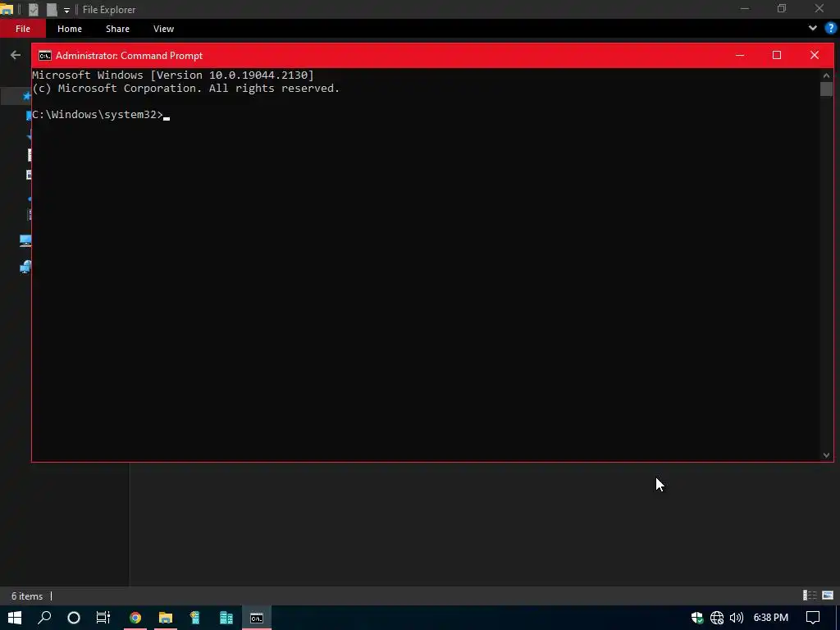Close the File Explorer window
This screenshot has width=840, height=630.
pyautogui.click(x=819, y=8)
